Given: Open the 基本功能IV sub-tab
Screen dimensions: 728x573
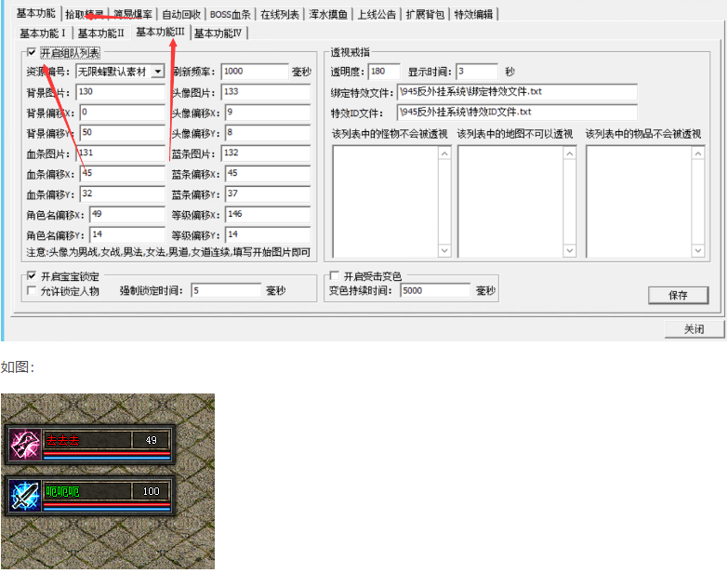Looking at the screenshot, I should (218, 33).
